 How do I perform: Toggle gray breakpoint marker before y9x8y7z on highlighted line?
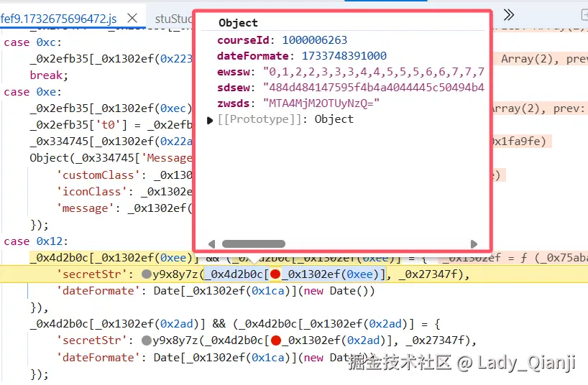[146, 274]
